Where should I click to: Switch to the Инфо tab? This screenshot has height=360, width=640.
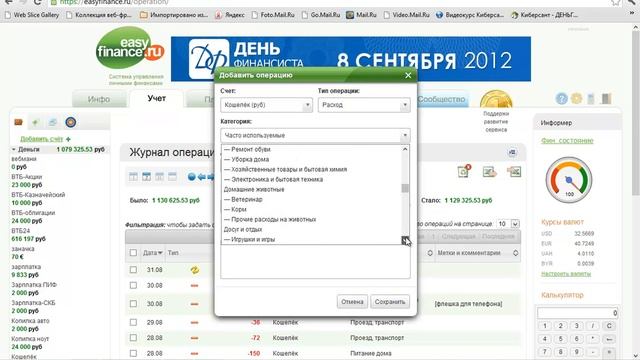99,99
